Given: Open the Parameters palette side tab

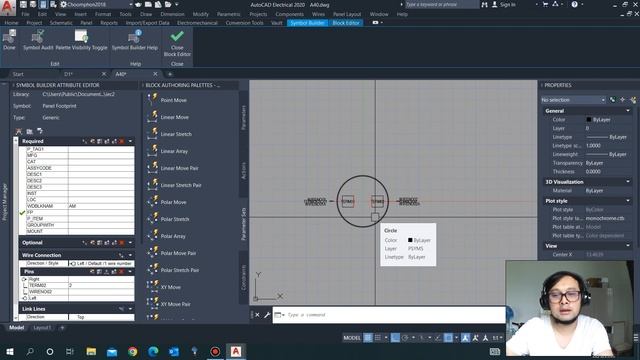Looking at the screenshot, I should click(244, 118).
